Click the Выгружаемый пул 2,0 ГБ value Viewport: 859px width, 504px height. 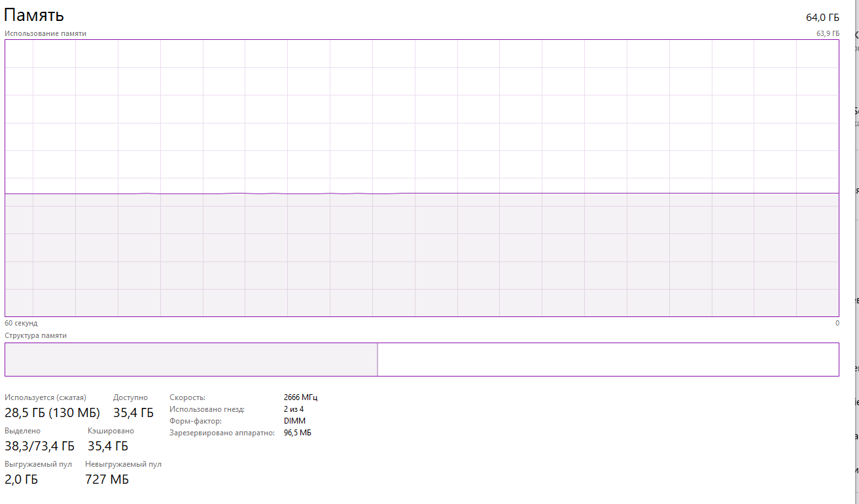click(x=21, y=480)
